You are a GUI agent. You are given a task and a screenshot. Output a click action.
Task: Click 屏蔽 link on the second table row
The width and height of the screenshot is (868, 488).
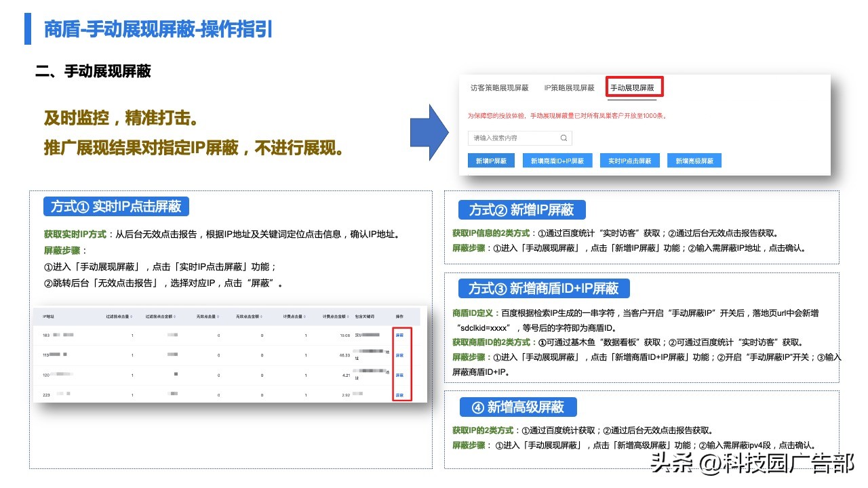point(400,354)
